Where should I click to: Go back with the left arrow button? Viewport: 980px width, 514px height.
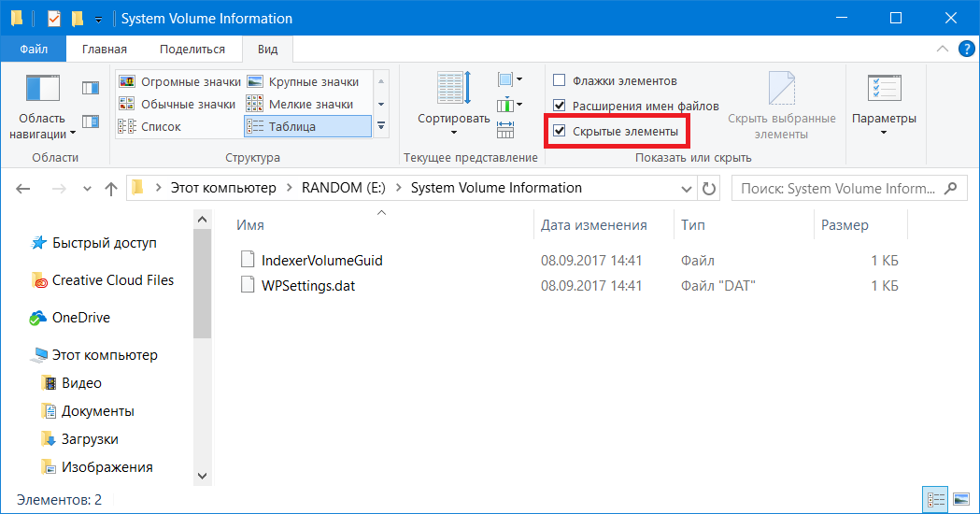click(25, 188)
